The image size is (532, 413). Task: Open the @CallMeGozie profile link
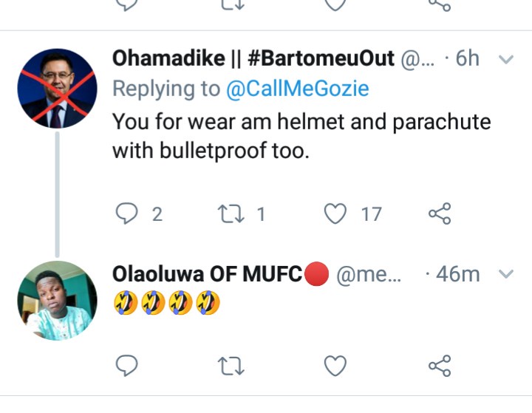[x=298, y=89]
